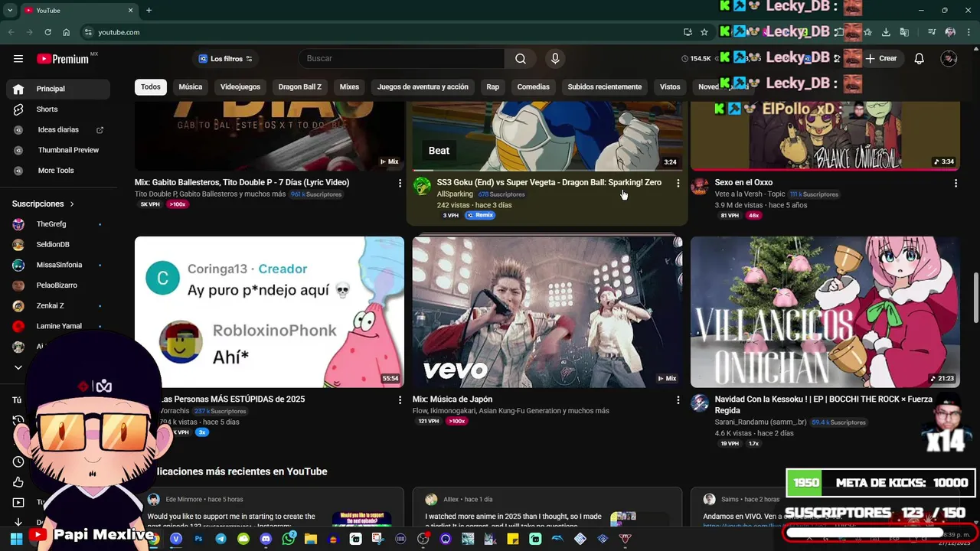
Task: Select the Vistos filter chip
Action: click(x=670, y=86)
